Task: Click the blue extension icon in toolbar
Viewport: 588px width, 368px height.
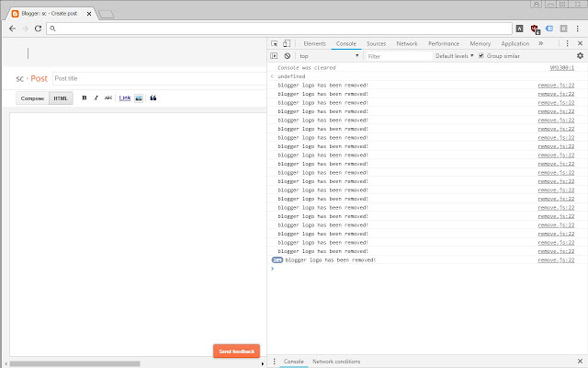Action: click(x=549, y=29)
